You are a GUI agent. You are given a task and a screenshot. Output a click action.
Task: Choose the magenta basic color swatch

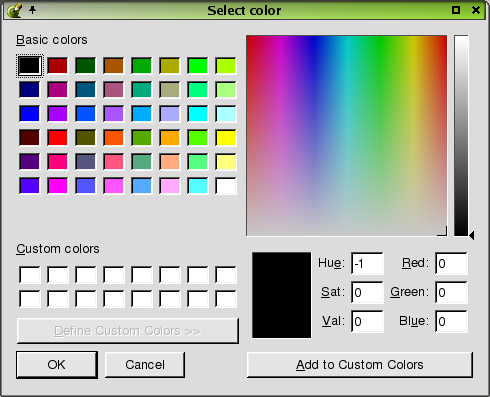click(58, 185)
